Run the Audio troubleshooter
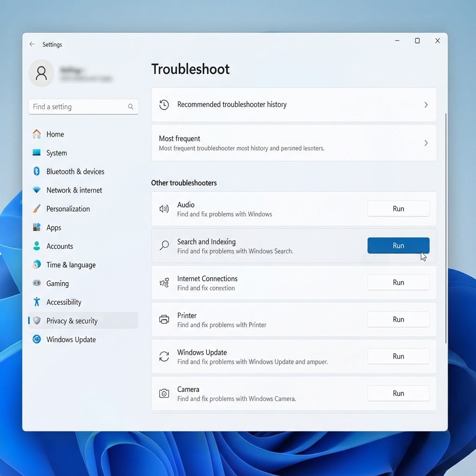Viewport: 476px width, 476px height. (x=398, y=209)
